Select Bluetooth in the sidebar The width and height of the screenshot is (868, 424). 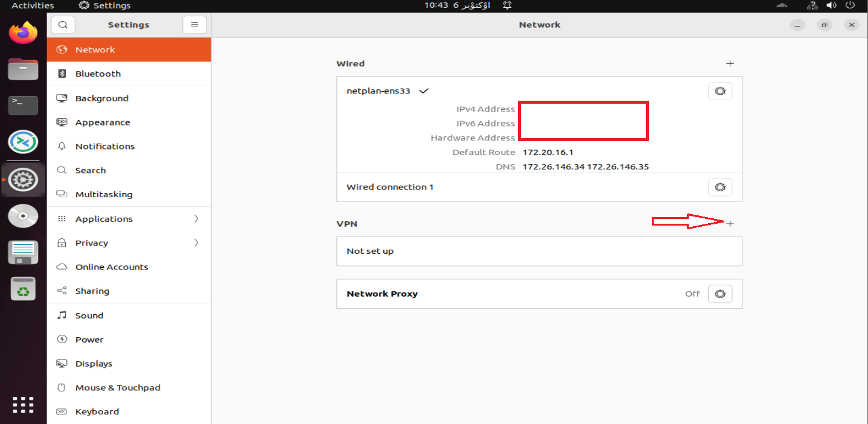coord(98,74)
